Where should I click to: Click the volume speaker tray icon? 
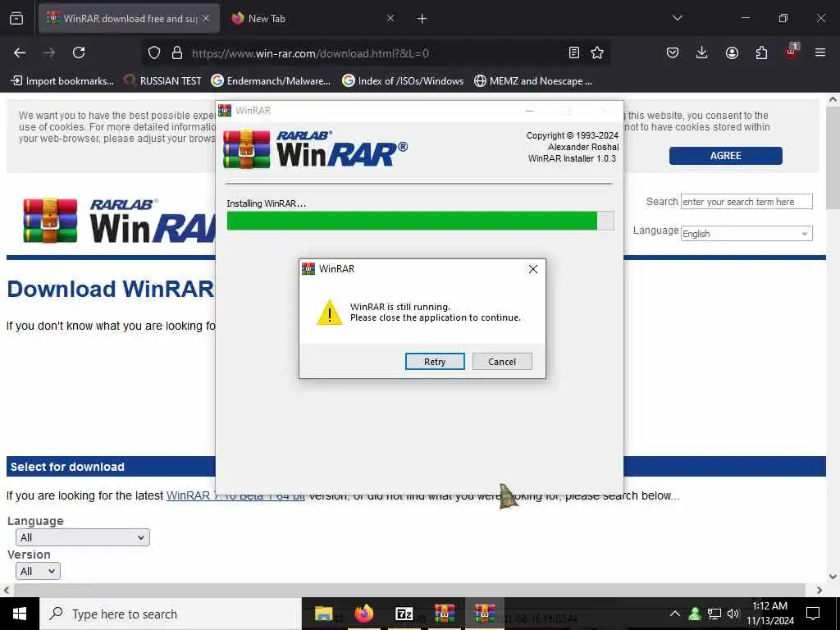733,614
